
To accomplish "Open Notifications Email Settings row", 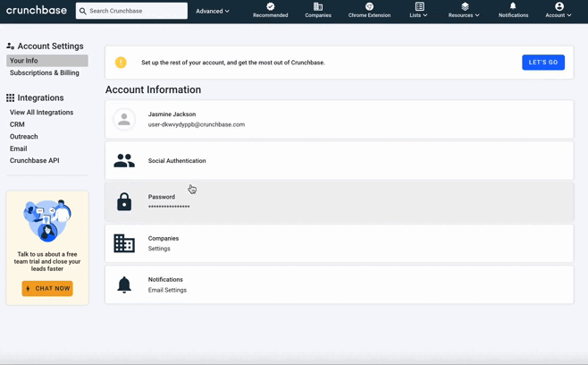I will click(340, 284).
